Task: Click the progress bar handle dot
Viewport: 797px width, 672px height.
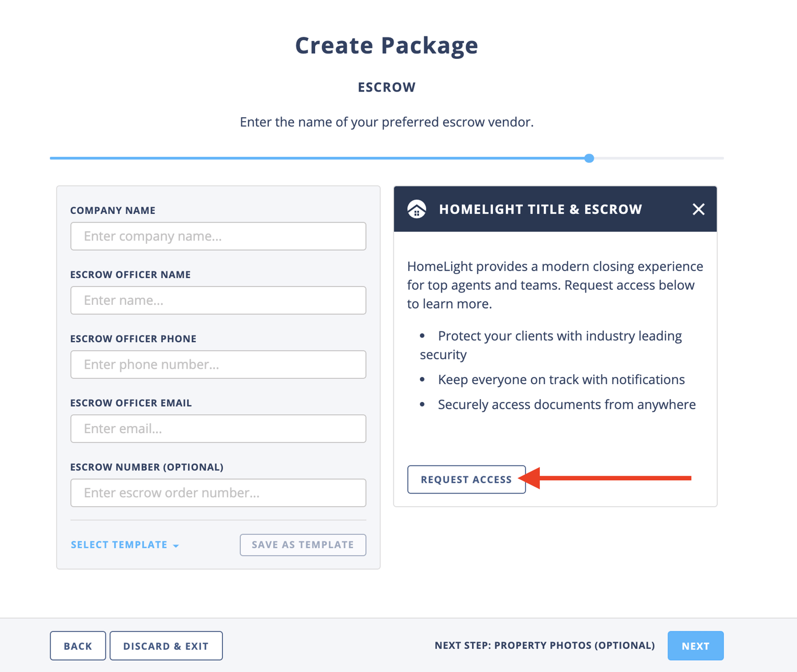Action: 589,159
